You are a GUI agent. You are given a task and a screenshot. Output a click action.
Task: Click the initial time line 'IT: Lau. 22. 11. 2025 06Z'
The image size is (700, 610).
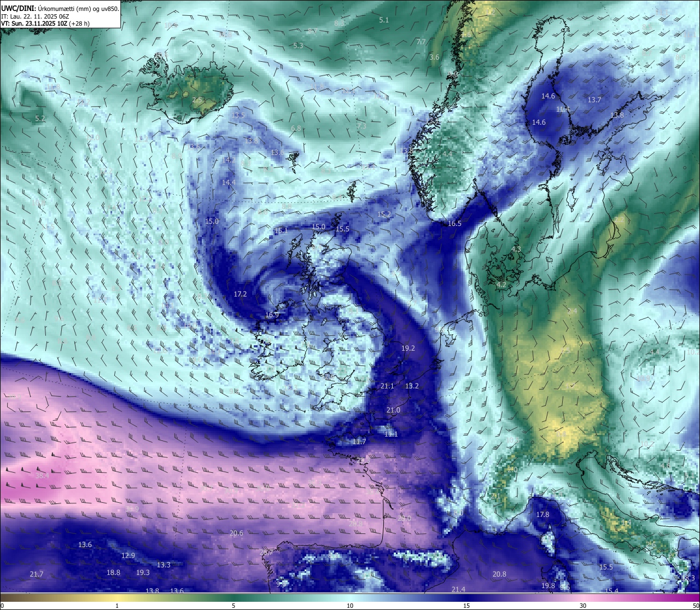click(x=36, y=16)
